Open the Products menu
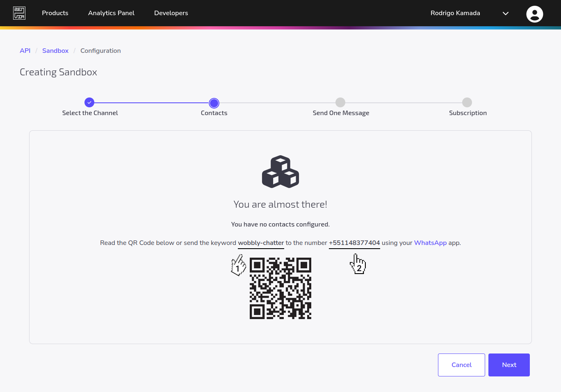561x392 pixels. coord(55,13)
